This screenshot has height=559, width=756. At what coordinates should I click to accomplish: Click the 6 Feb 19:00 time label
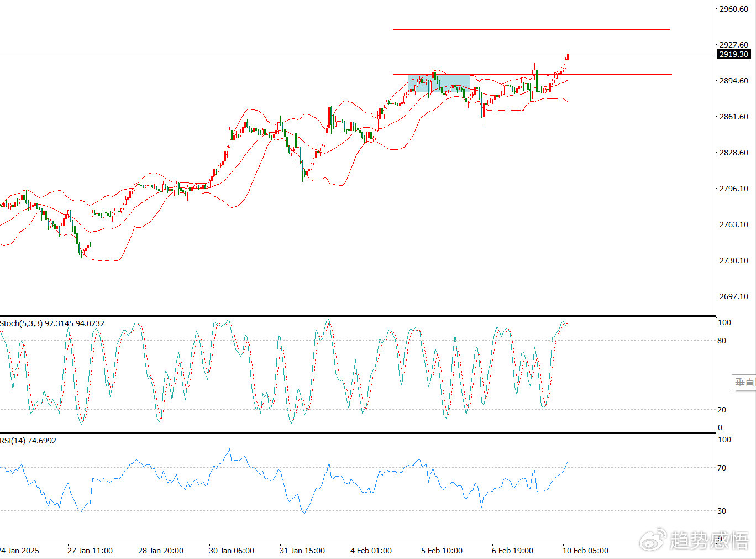click(513, 551)
